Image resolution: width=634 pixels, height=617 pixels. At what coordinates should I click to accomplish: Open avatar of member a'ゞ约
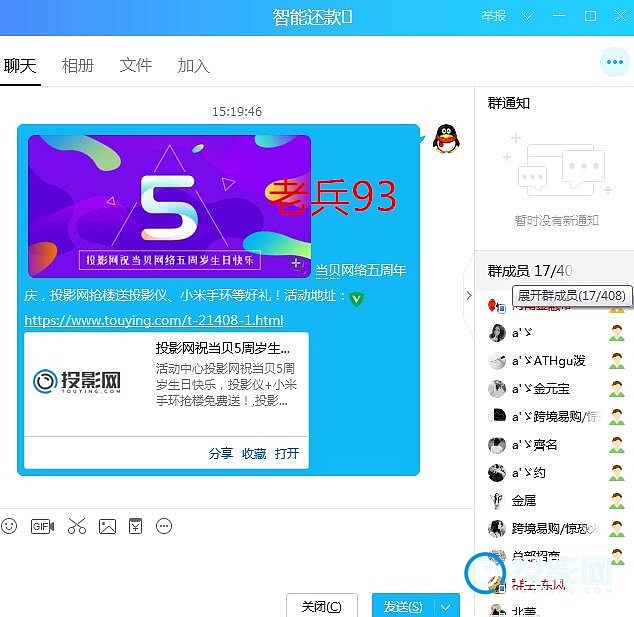click(x=497, y=473)
